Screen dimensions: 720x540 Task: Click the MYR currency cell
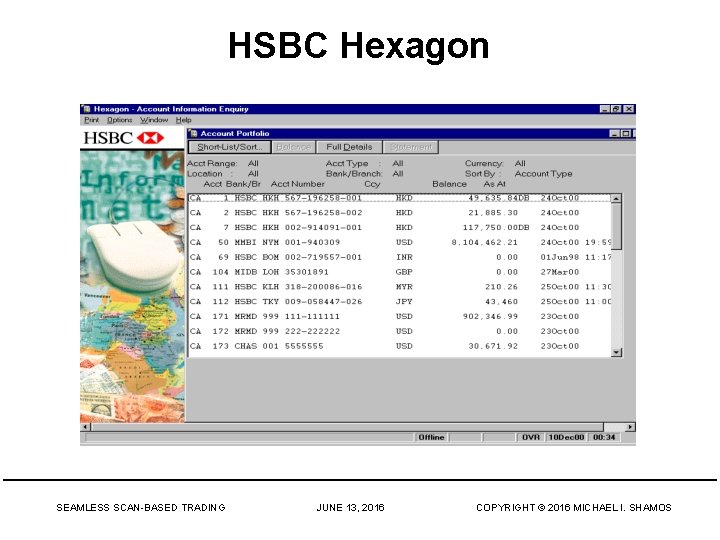coord(404,287)
